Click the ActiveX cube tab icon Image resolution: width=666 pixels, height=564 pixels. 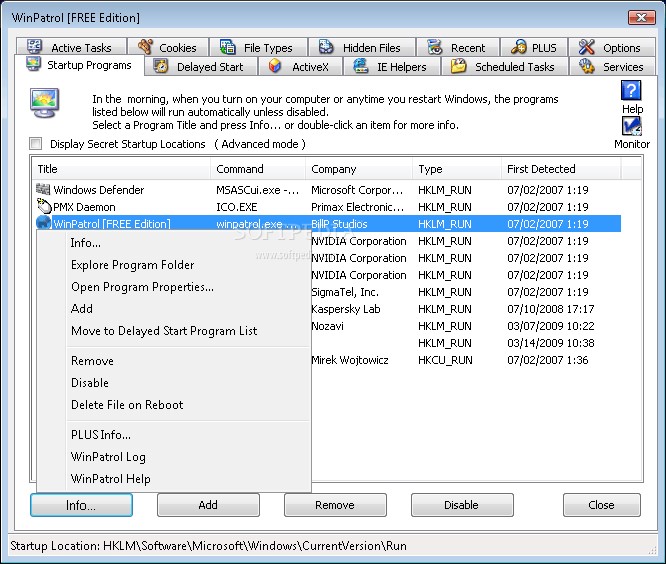coord(275,67)
